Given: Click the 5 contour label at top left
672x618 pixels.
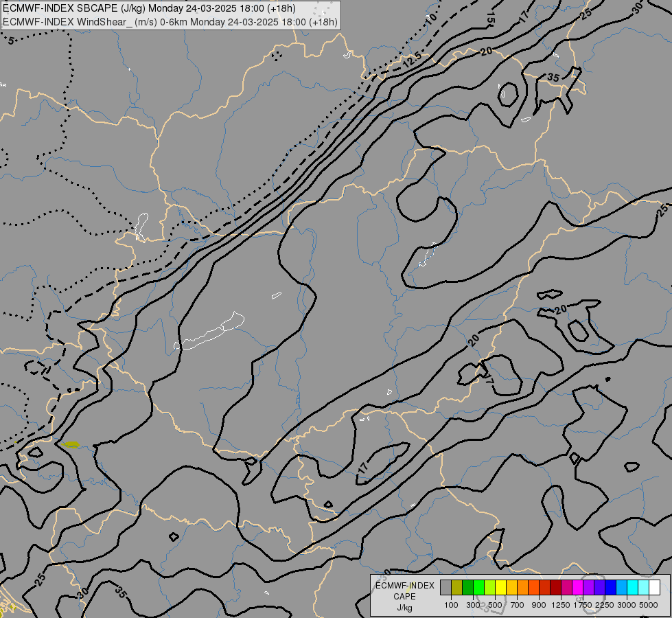Looking at the screenshot, I should (x=11, y=41).
